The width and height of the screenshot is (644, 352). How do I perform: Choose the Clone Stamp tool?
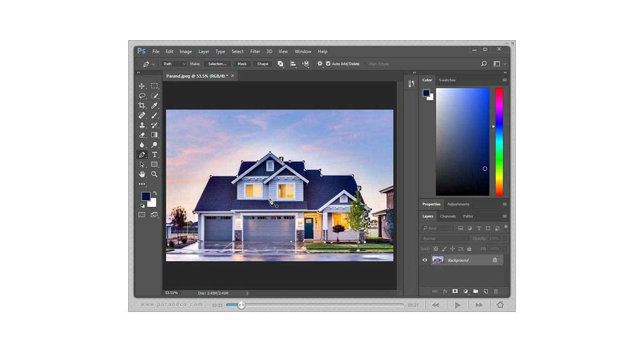[142, 125]
